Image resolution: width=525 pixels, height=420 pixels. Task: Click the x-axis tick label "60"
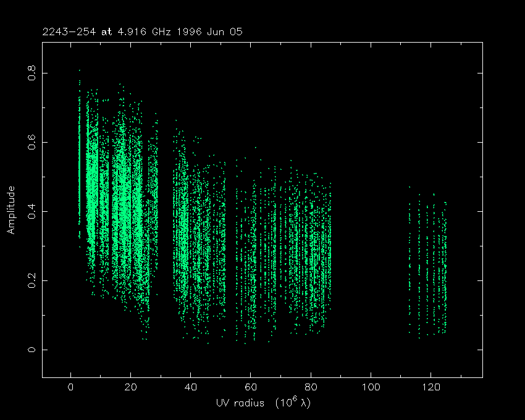click(251, 388)
